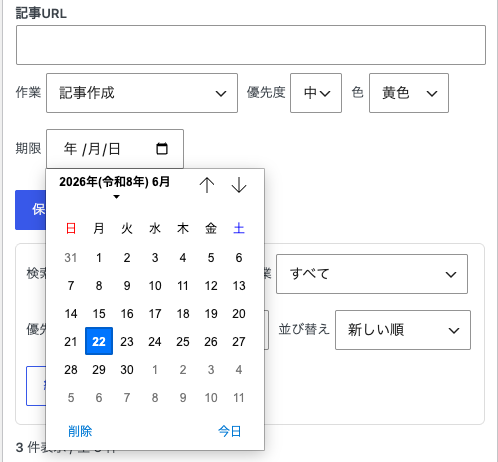Select June 16 in calendar
This screenshot has height=462, width=498.
[x=127, y=314]
